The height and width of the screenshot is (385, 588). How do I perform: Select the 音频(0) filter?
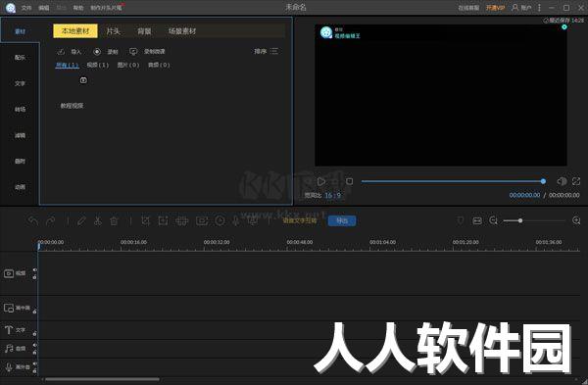pos(159,65)
